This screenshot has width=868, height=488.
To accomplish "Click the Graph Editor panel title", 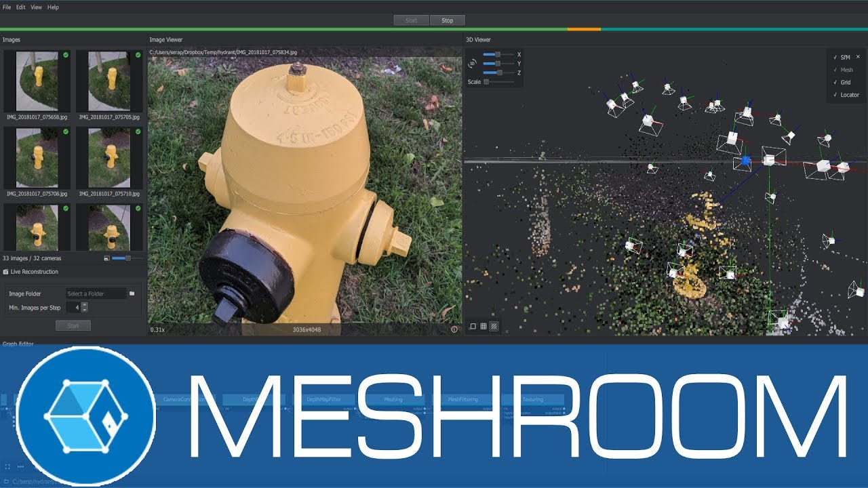I will coord(18,344).
